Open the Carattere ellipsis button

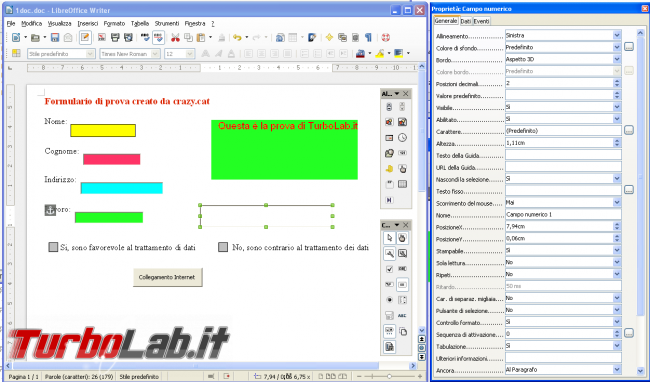click(x=629, y=131)
